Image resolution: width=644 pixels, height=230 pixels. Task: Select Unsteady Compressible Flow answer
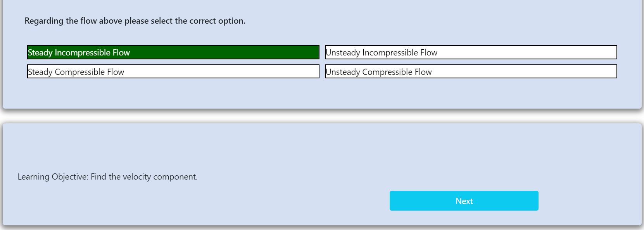coord(471,72)
